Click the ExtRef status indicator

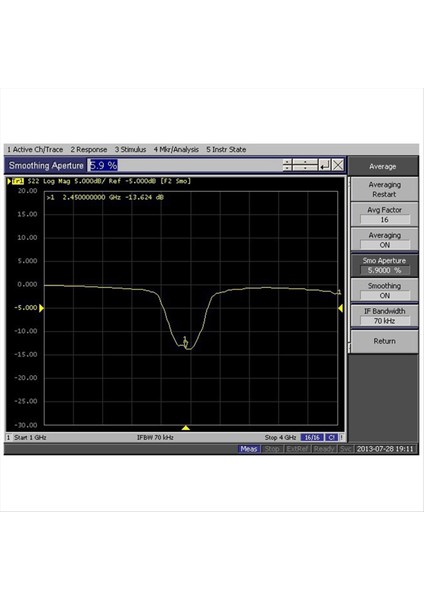point(298,449)
